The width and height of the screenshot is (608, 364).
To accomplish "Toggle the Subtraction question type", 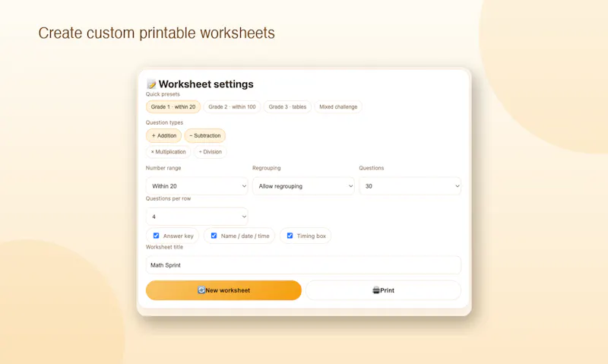I will [x=204, y=136].
